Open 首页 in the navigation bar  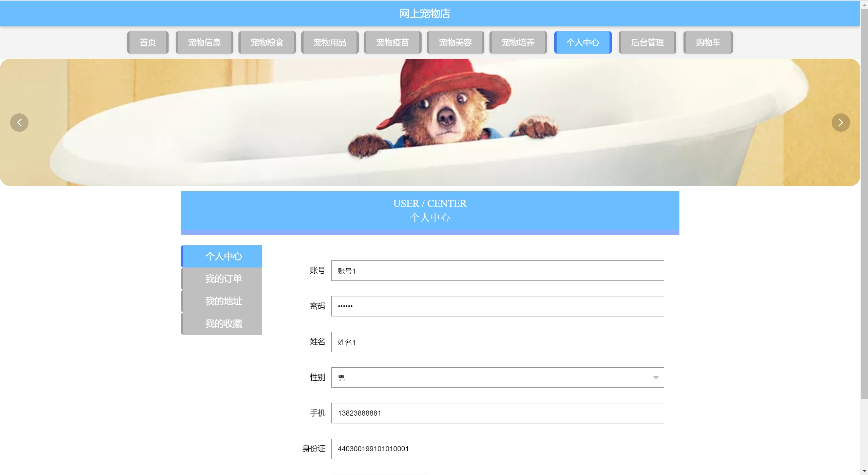click(148, 42)
